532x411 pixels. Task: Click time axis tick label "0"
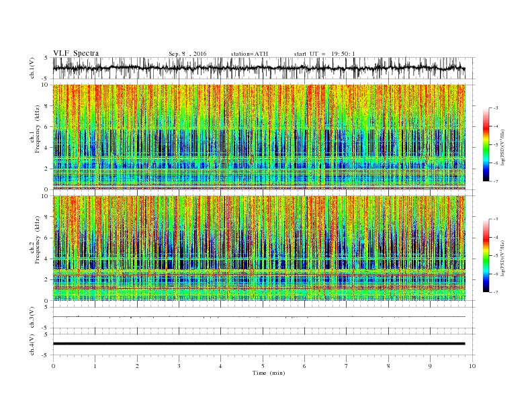(x=53, y=366)
